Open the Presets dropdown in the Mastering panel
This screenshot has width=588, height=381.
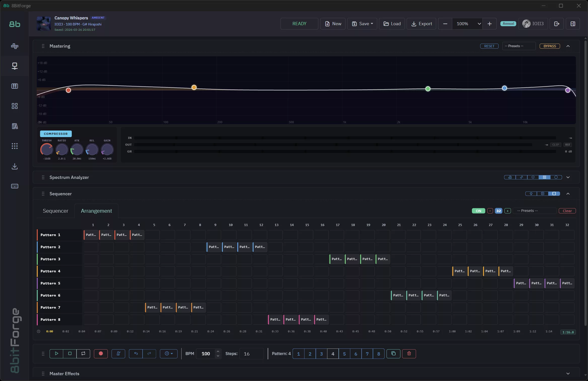click(518, 46)
